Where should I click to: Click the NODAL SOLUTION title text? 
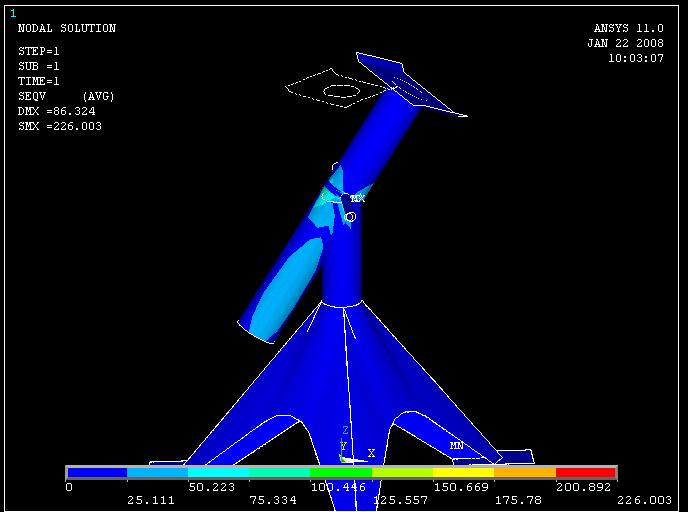pyautogui.click(x=67, y=29)
